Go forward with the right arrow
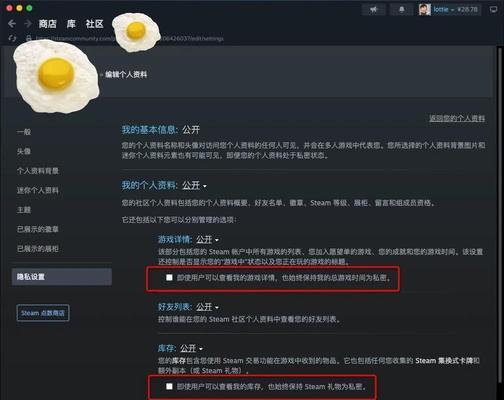This screenshot has width=504, height=400. pyautogui.click(x=28, y=24)
